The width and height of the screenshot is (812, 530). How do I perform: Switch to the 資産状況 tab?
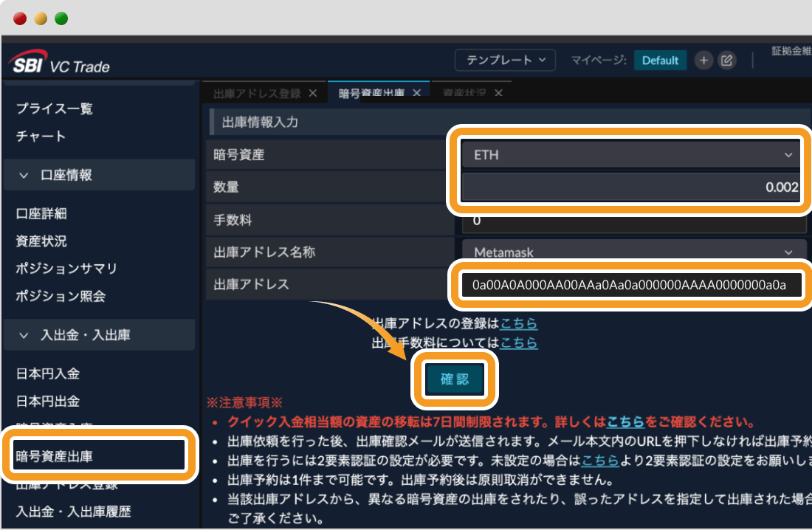(465, 93)
